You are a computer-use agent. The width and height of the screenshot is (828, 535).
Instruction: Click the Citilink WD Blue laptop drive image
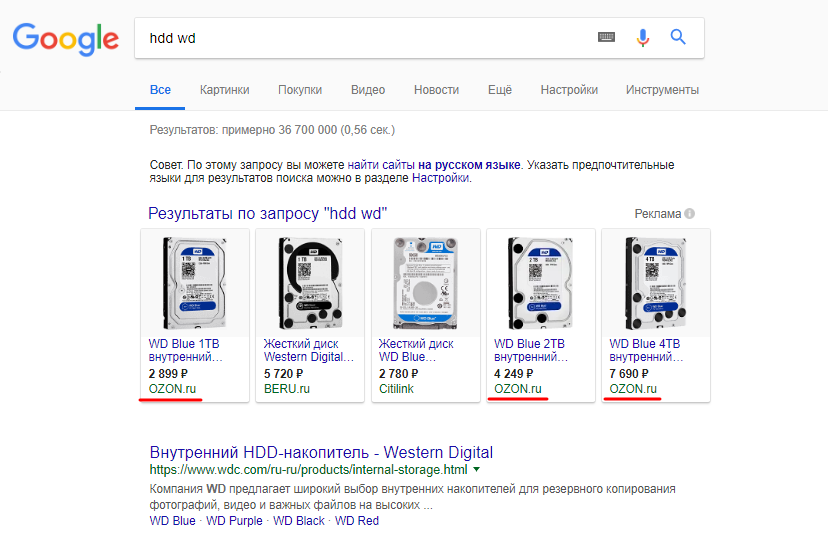coord(426,283)
